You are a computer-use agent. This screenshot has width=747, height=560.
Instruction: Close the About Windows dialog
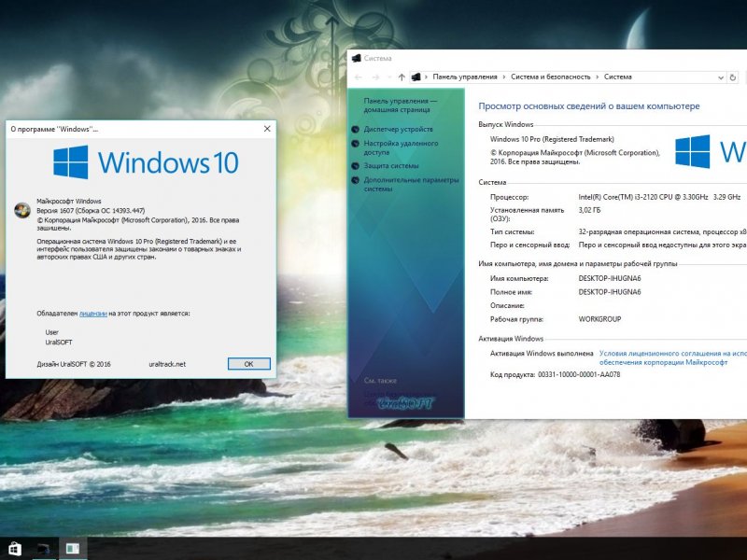tap(267, 129)
